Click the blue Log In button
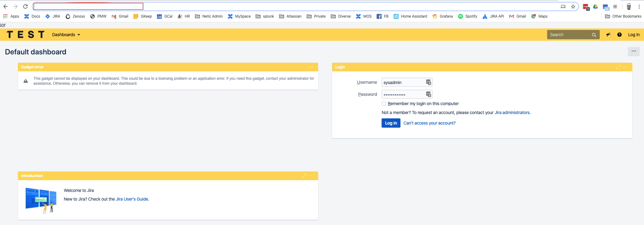 click(391, 123)
